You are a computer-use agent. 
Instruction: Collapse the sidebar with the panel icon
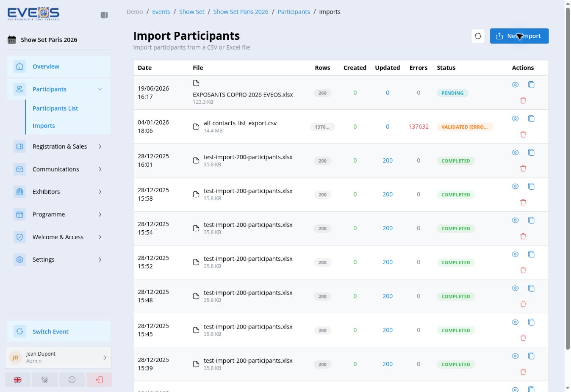point(104,15)
